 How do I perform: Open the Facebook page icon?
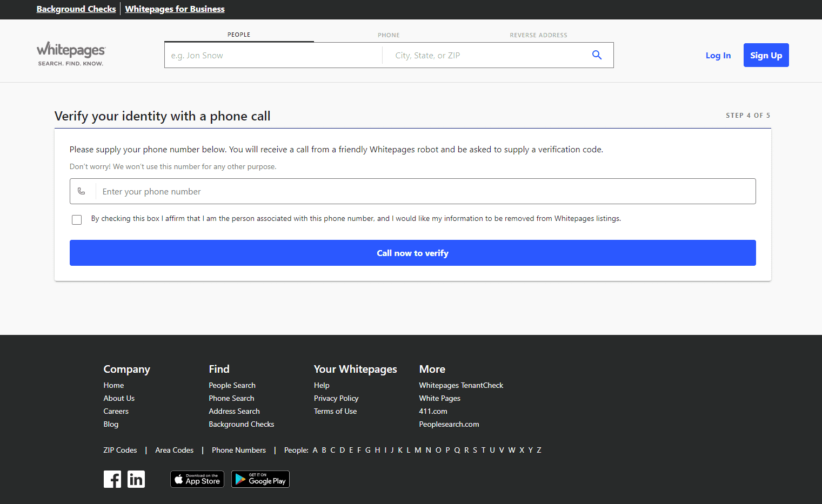click(x=112, y=479)
